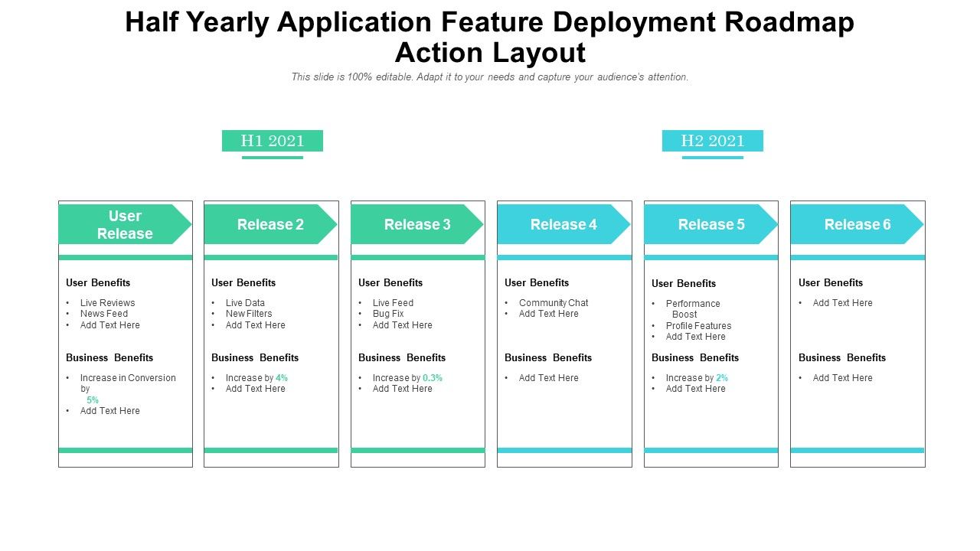Click 'Add Text Here' under Release 4 User Benefits
Screen dimensions: 980x551
[x=549, y=314]
